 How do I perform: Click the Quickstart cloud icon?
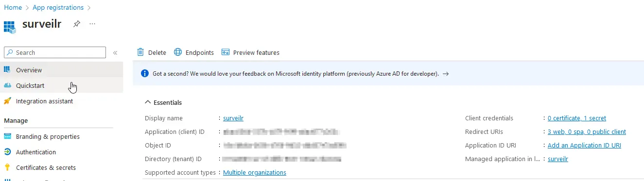[7, 85]
